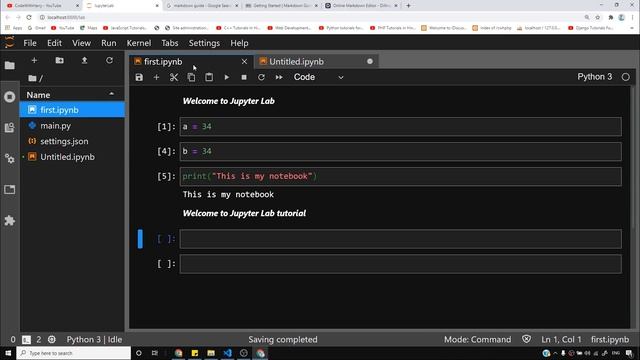The width and height of the screenshot is (640, 360).
Task: Open the File menu
Action: pos(30,43)
